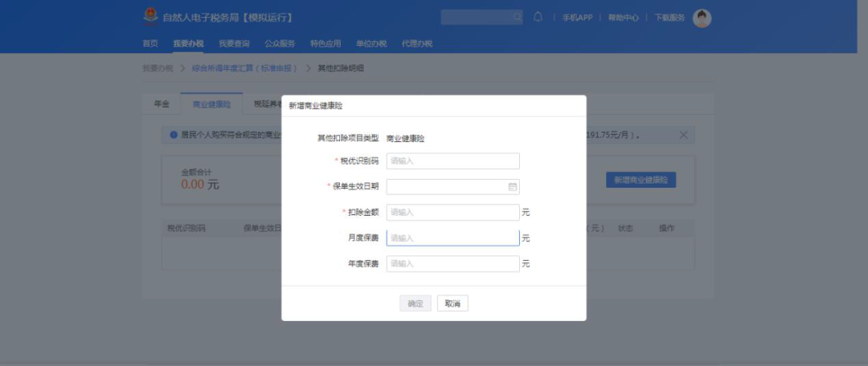Click the notification bell icon

tap(538, 17)
